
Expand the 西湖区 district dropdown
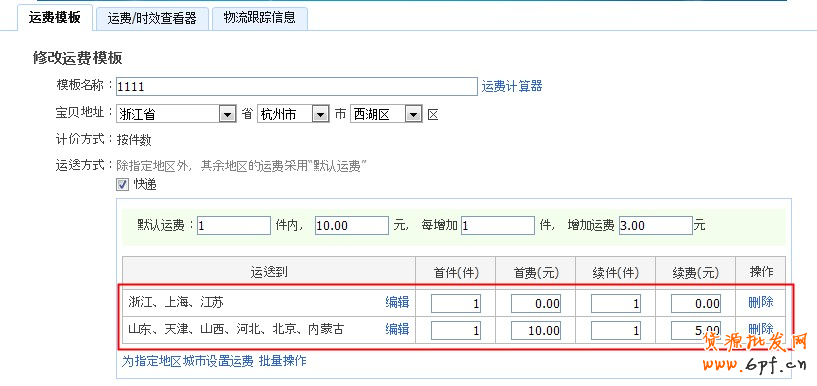[386, 114]
